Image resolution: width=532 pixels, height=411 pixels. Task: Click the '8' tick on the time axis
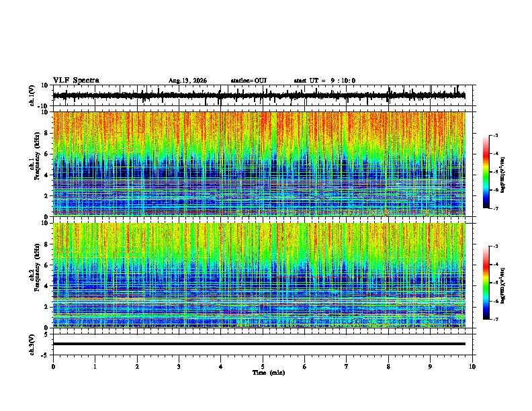[388, 367]
